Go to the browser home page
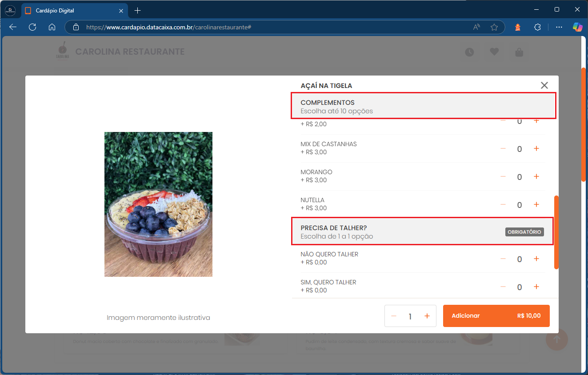Screen dimensions: 588x375 [x=52, y=27]
